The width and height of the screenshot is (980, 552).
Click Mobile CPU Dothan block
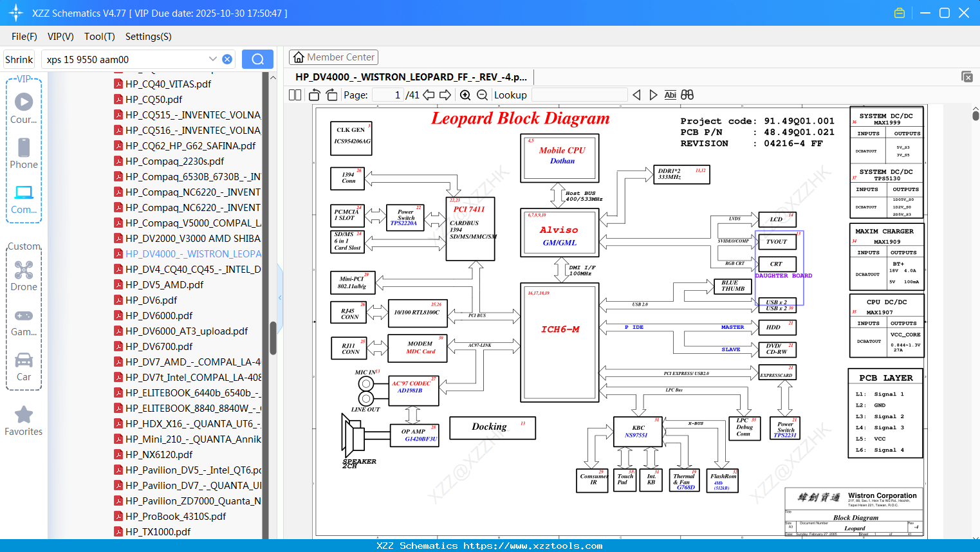pos(560,158)
